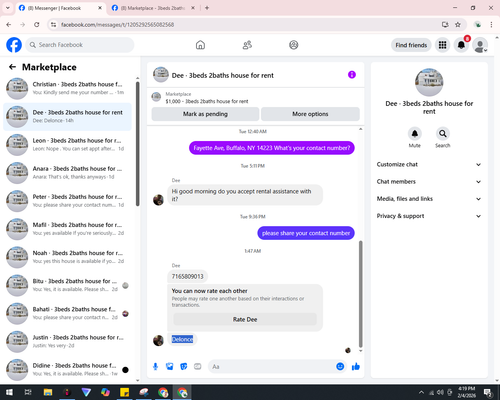
Task: Click the conversation list scrollbar
Action: tap(137, 144)
